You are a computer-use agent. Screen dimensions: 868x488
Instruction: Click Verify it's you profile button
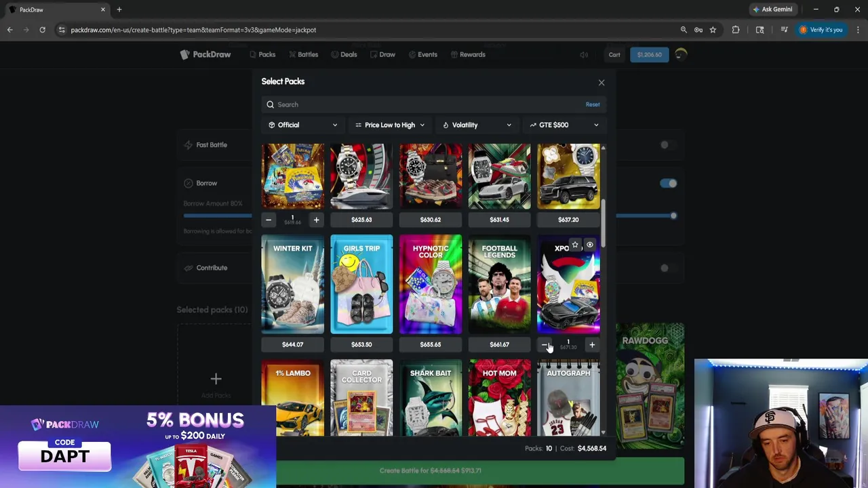click(821, 30)
